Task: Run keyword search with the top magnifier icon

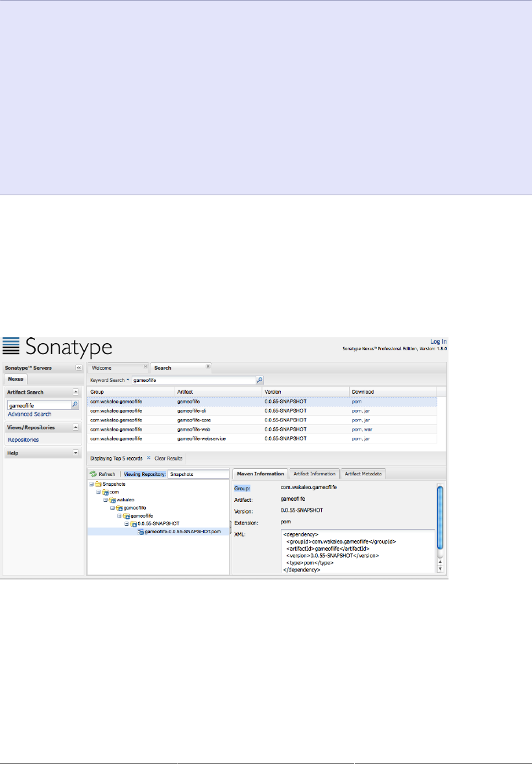Action: [x=260, y=380]
